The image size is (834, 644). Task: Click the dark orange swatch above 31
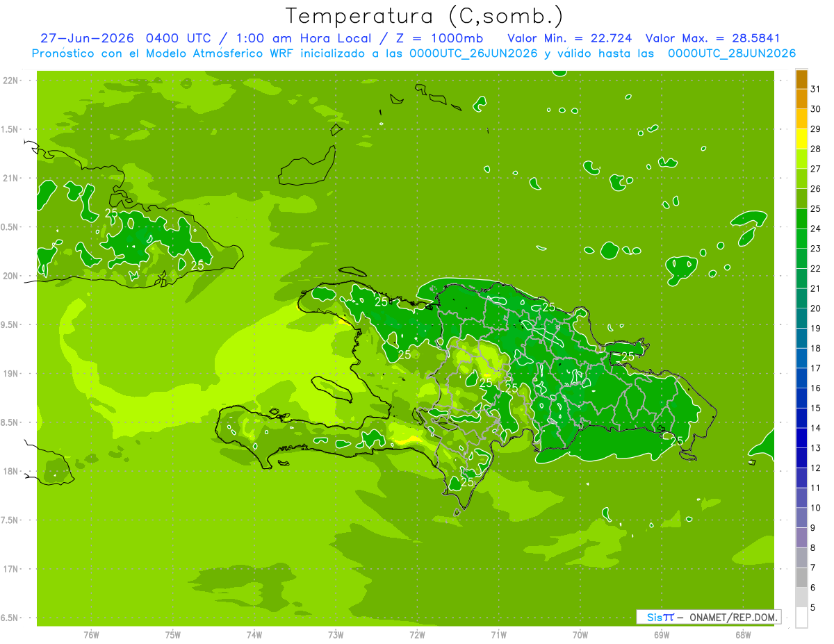coord(801,79)
